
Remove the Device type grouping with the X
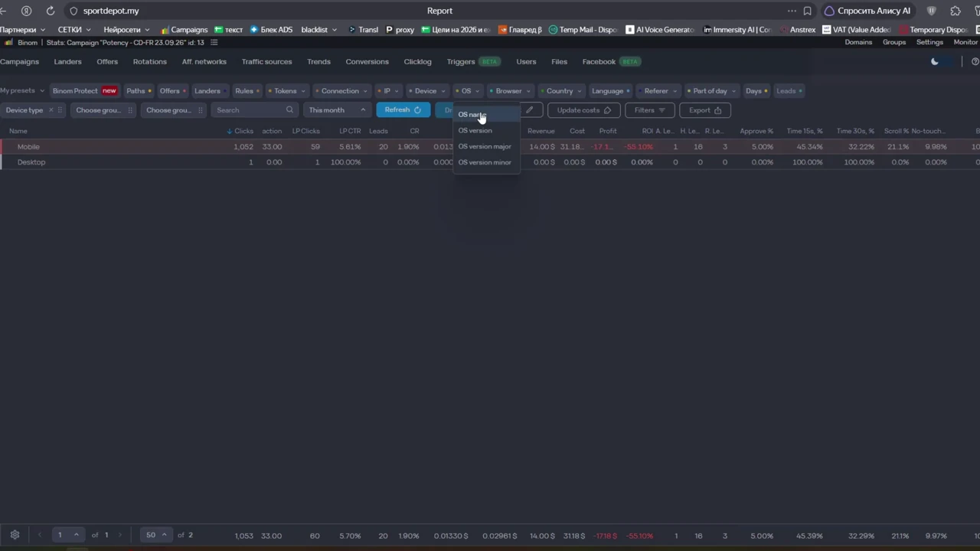click(x=51, y=110)
